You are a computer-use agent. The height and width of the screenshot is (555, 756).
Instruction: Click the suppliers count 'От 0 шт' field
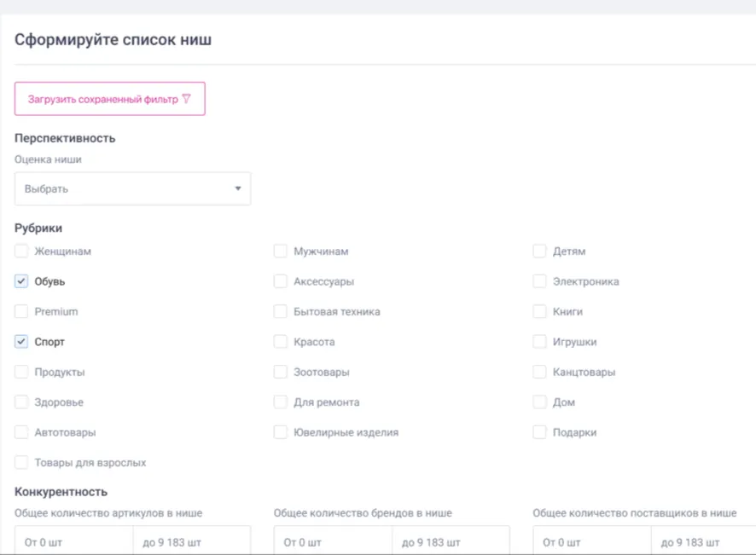592,541
